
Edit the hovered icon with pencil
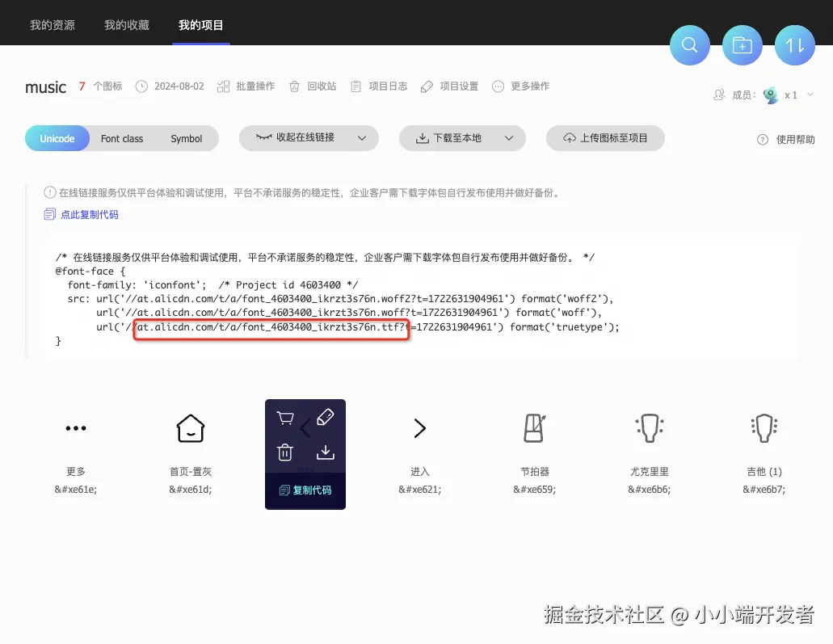pyautogui.click(x=325, y=417)
